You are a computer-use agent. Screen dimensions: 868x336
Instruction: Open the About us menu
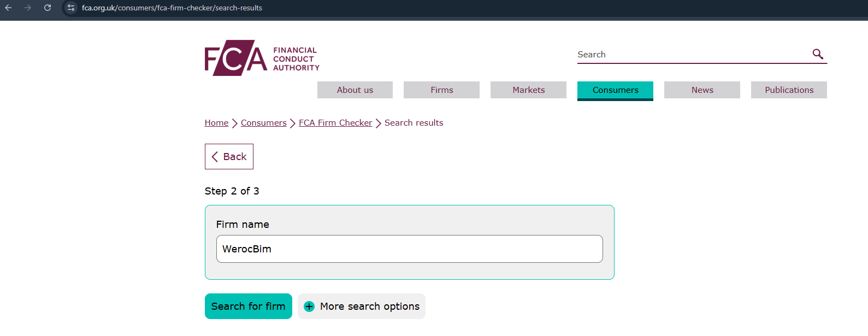point(355,90)
